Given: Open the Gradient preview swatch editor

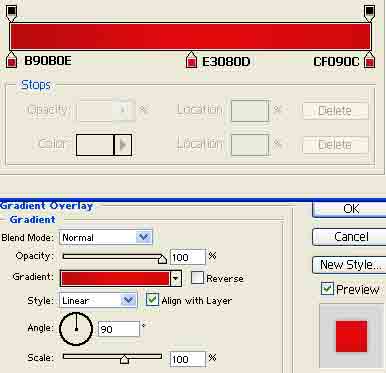Looking at the screenshot, I should [x=115, y=278].
